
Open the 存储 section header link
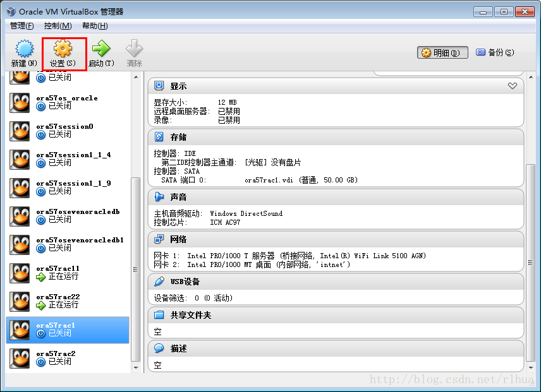tap(178, 137)
